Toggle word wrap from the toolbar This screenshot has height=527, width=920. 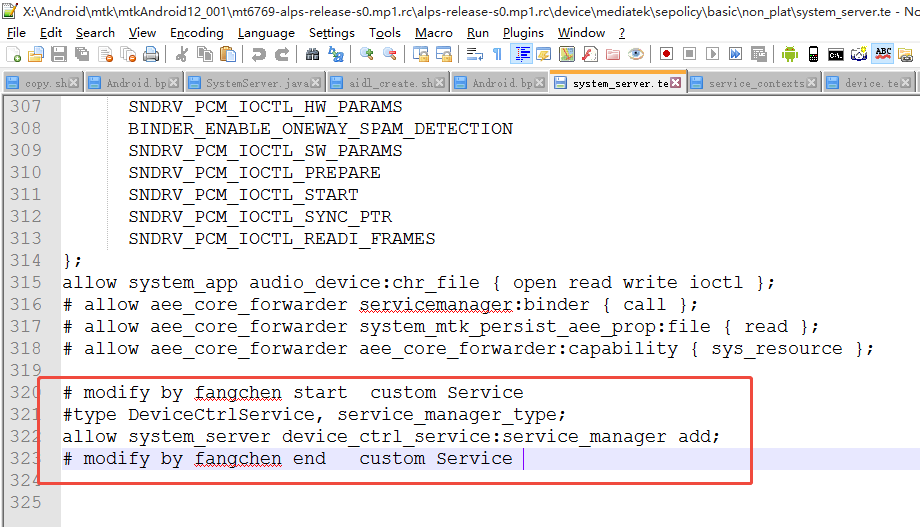(x=475, y=55)
